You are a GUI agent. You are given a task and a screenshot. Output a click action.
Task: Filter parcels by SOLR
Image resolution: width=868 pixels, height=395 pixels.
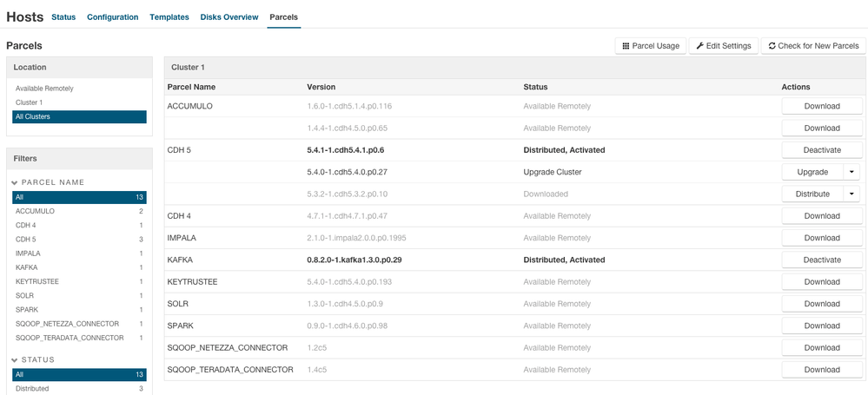79,296
